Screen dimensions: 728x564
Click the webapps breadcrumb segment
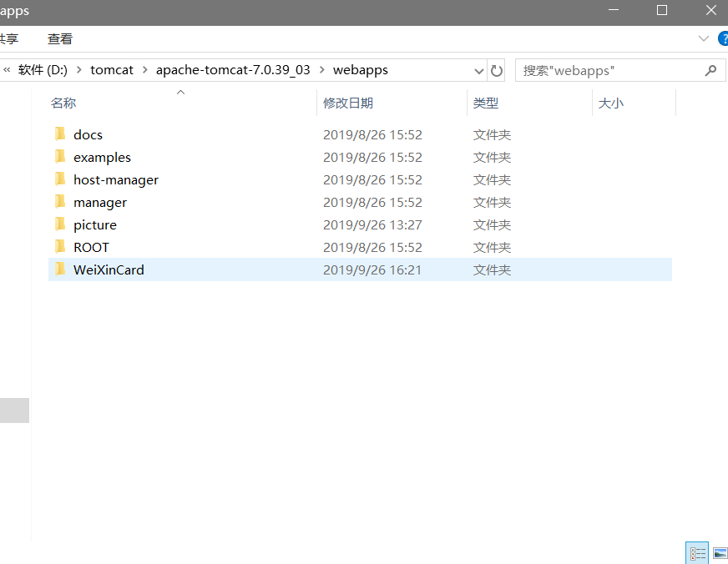[x=361, y=70]
